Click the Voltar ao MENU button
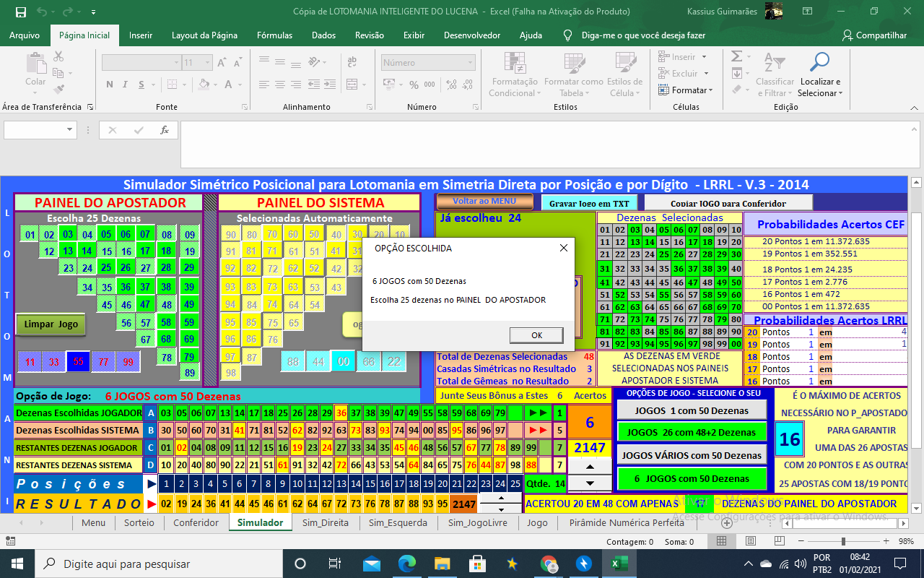924x578 pixels. click(485, 202)
